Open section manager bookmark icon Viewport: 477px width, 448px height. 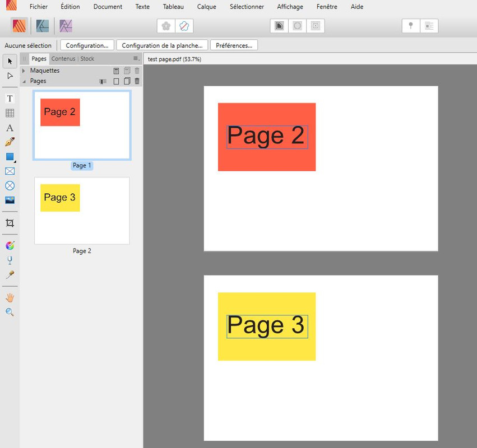tap(103, 81)
